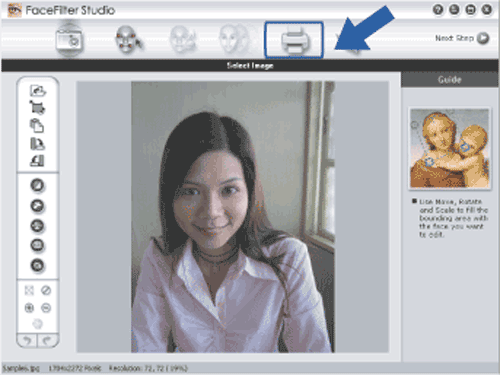Screen dimensions: 500x375
Task: Open the faded skin enhancement face step icon
Action: (x=234, y=40)
